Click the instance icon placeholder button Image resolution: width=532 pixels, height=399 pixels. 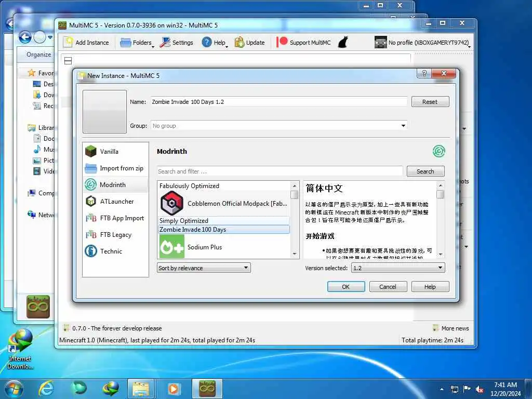[105, 112]
